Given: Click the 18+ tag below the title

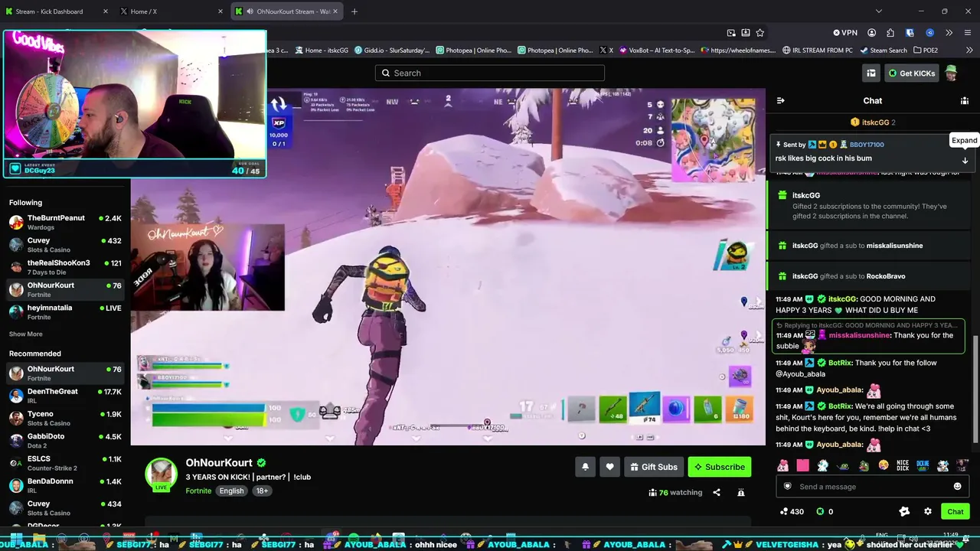Looking at the screenshot, I should point(262,491).
